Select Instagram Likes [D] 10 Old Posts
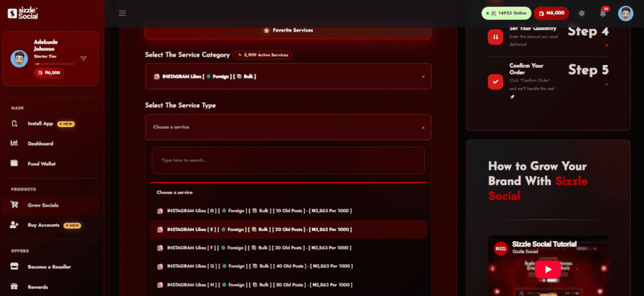 coord(288,211)
